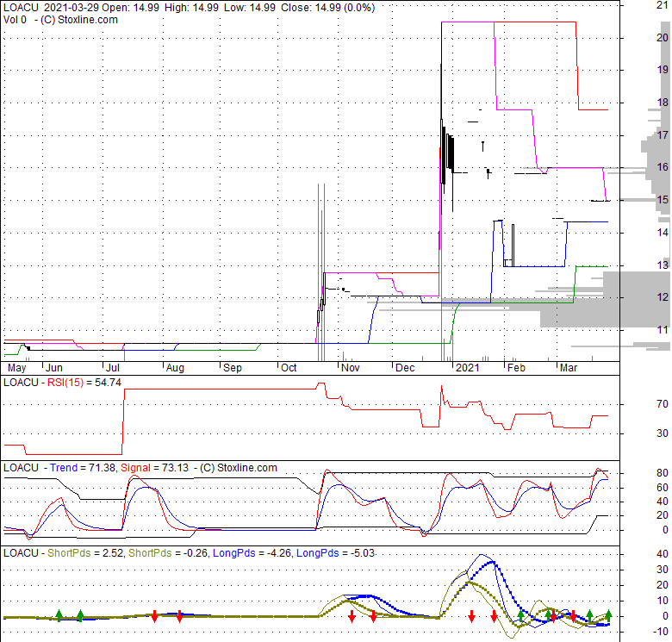Click the 'Aug' month label

[x=175, y=368]
